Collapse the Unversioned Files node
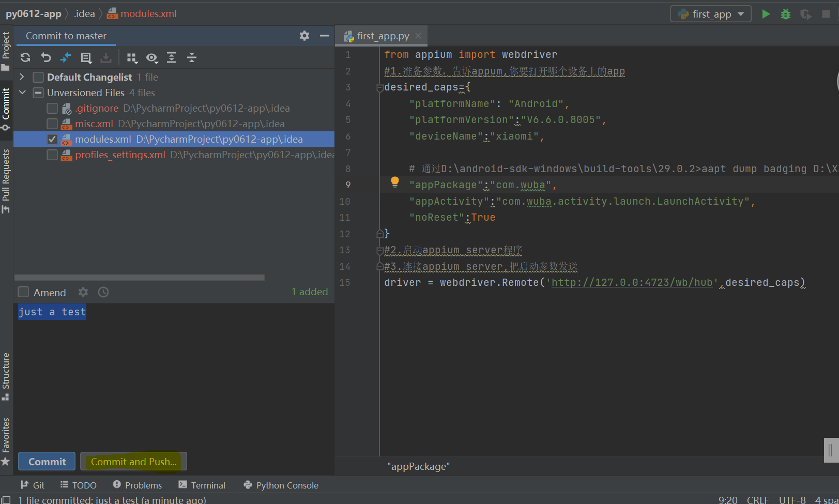The width and height of the screenshot is (839, 504). 22,92
